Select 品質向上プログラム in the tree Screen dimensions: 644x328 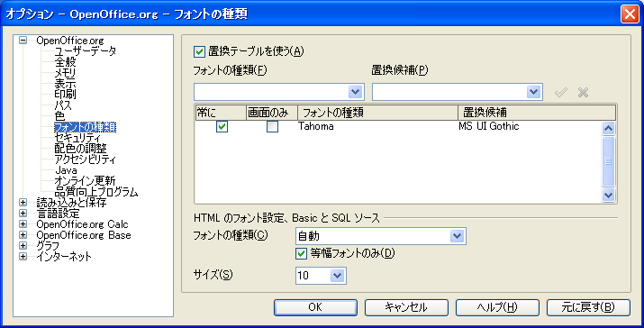tap(96, 192)
